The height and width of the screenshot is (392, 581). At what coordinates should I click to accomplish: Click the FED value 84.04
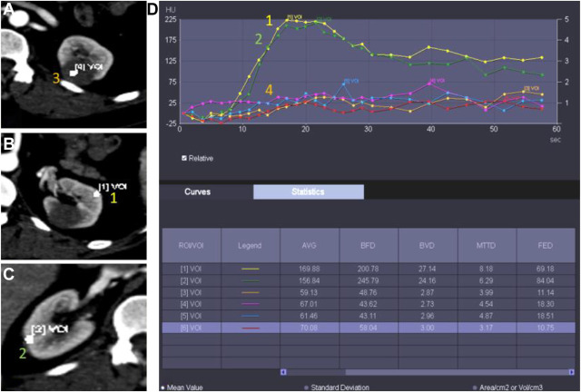pyautogui.click(x=546, y=280)
